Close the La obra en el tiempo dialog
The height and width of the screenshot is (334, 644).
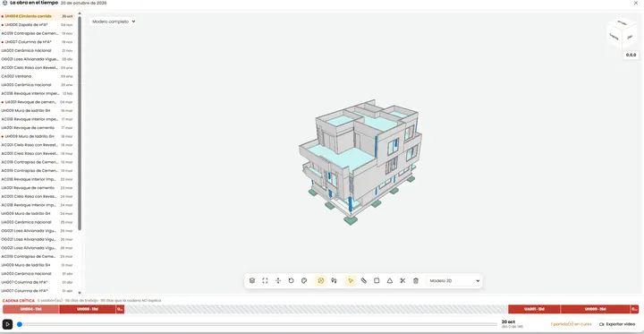(x=636, y=3)
